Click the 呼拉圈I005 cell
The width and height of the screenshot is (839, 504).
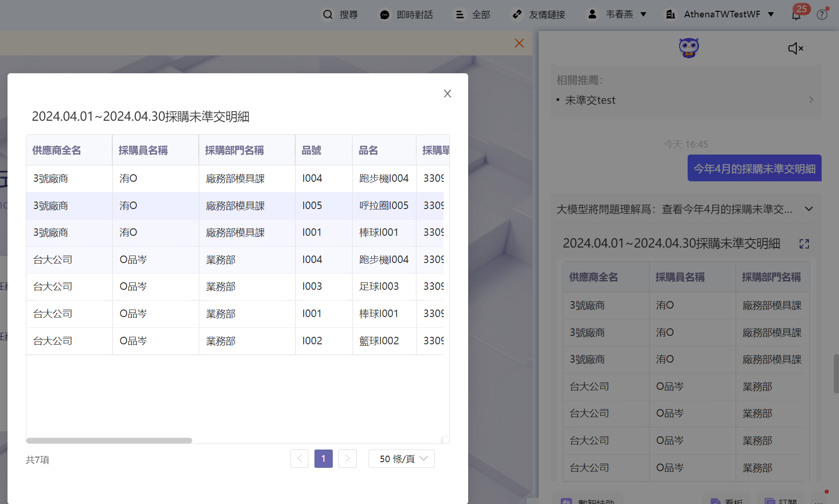coord(384,206)
